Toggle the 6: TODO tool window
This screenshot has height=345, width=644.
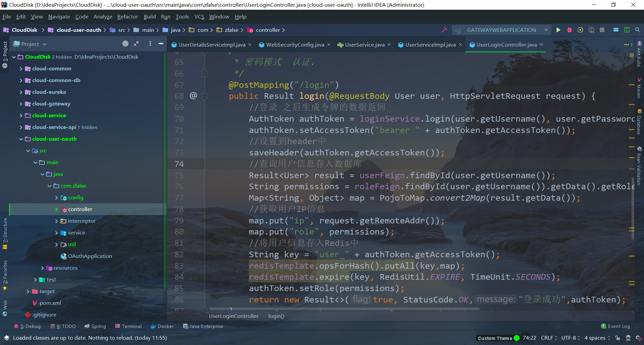pyautogui.click(x=63, y=326)
